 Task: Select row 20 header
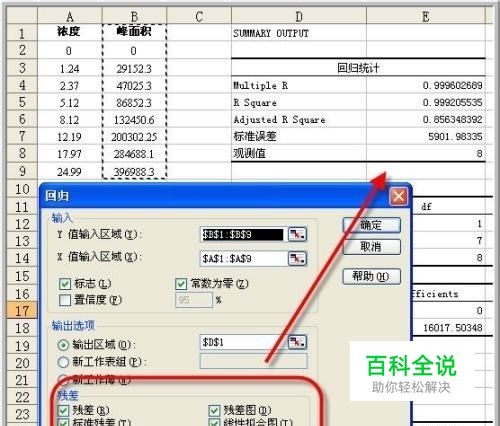22,363
